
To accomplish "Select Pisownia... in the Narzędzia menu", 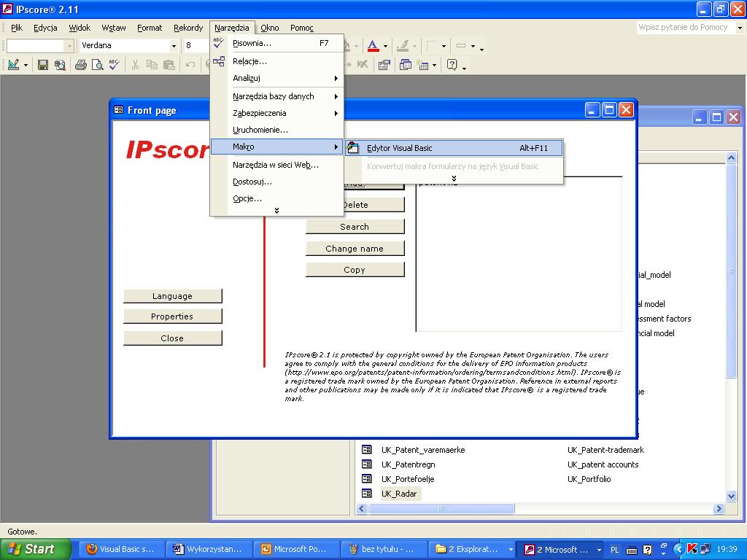I will tap(276, 43).
